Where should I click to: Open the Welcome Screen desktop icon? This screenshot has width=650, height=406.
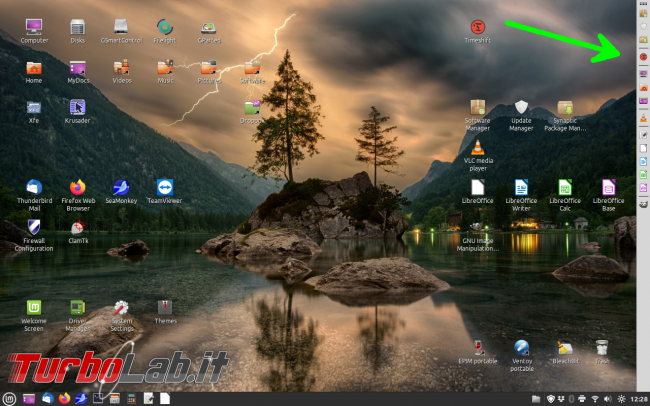[x=34, y=308]
